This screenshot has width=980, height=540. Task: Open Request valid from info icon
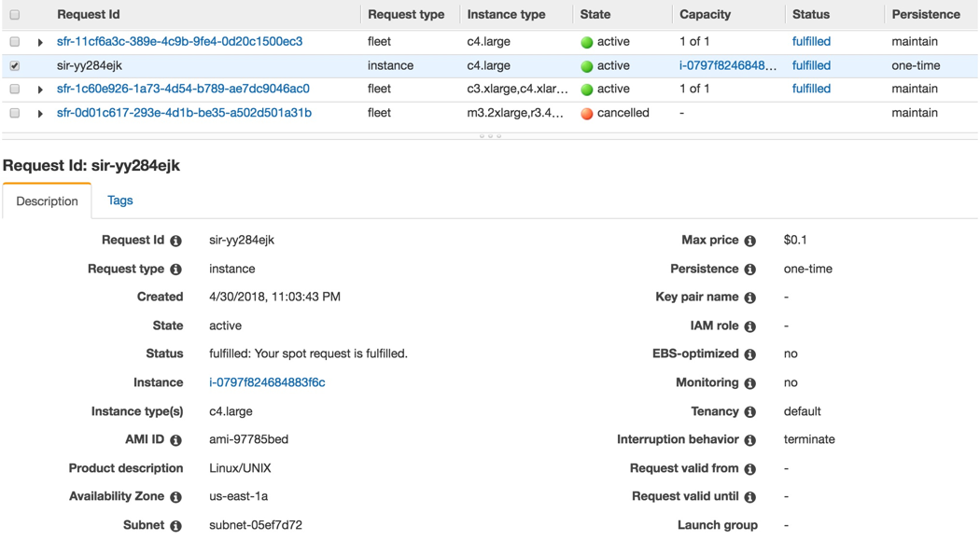point(750,469)
